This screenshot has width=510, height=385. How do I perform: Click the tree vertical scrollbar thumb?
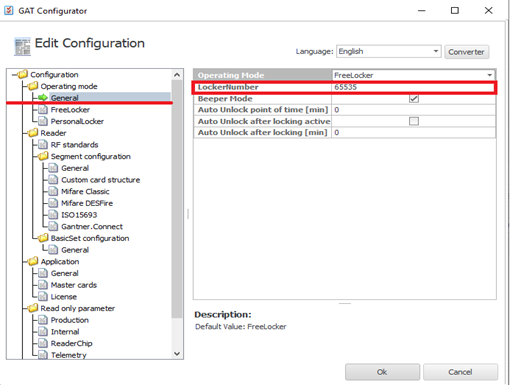tap(177, 199)
